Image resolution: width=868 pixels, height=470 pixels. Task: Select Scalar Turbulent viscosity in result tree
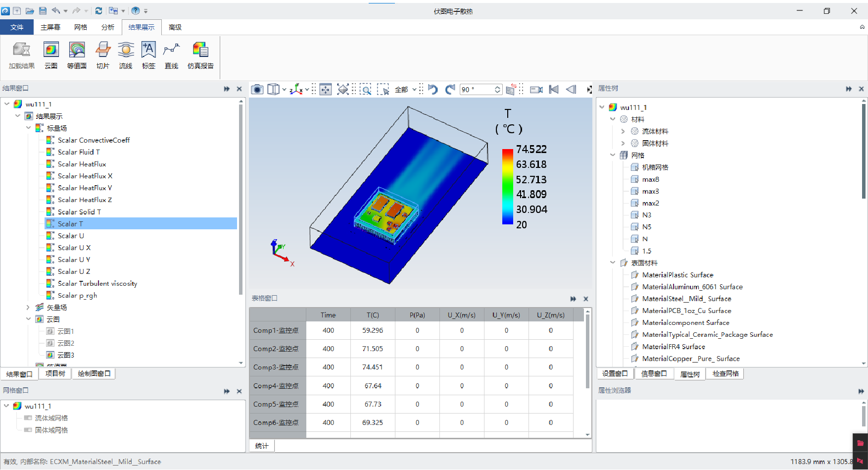click(97, 283)
